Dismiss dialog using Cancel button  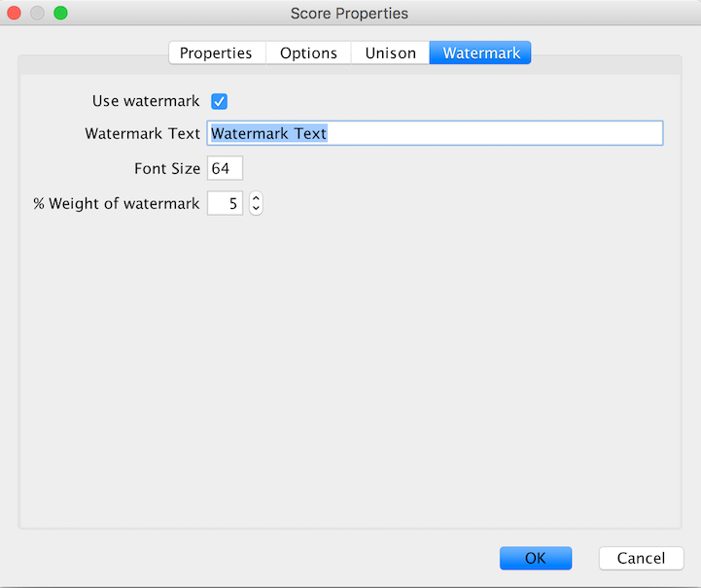click(641, 558)
